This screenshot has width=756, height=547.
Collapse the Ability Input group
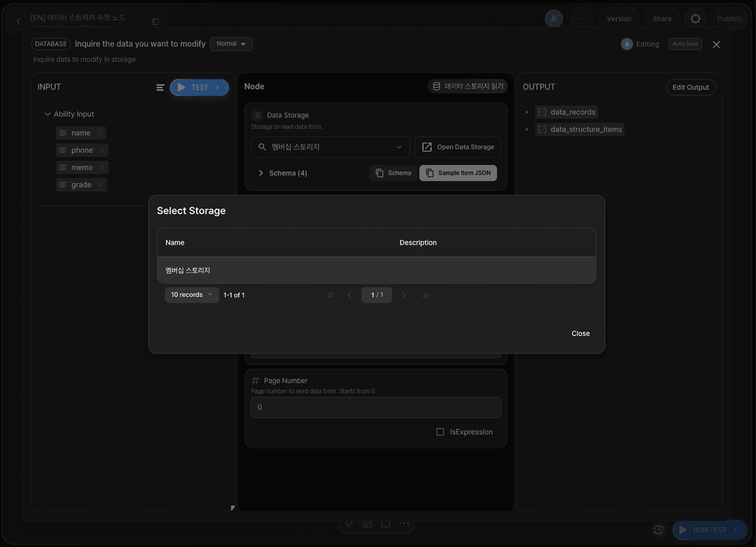pos(48,114)
